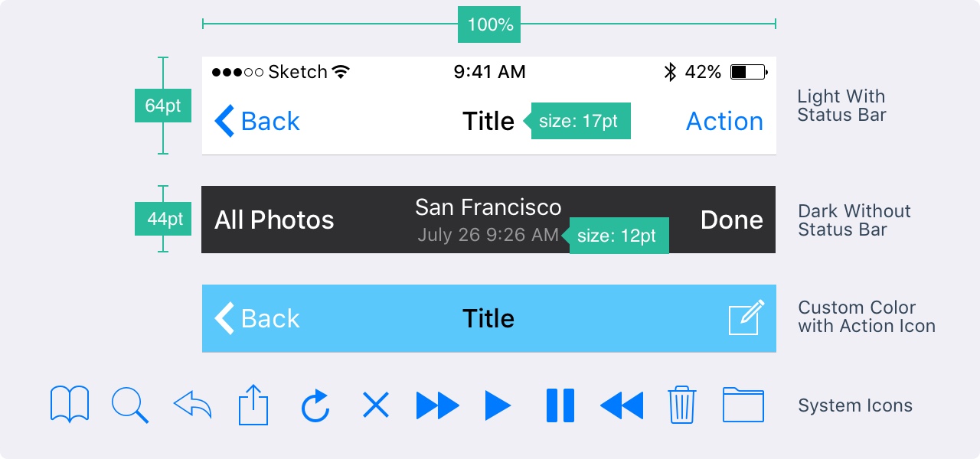Click the Bluetooth icon in the status bar
Screen dimensions: 980x459
click(670, 71)
